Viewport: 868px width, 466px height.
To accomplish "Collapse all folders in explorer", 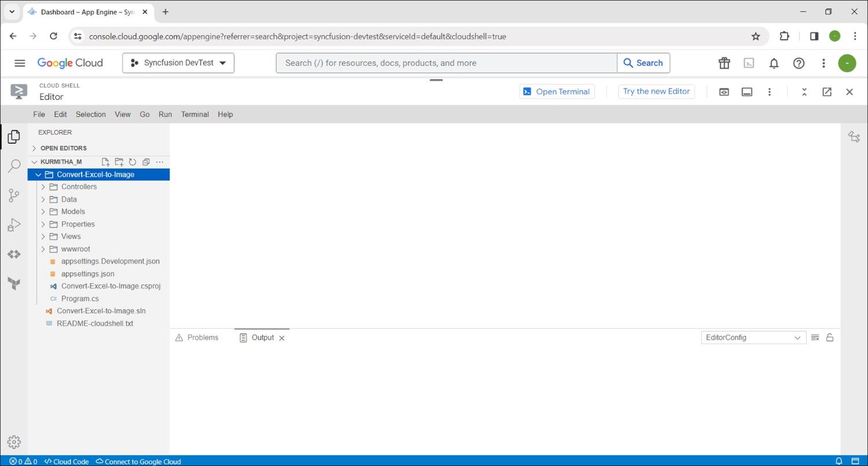I will click(x=146, y=162).
